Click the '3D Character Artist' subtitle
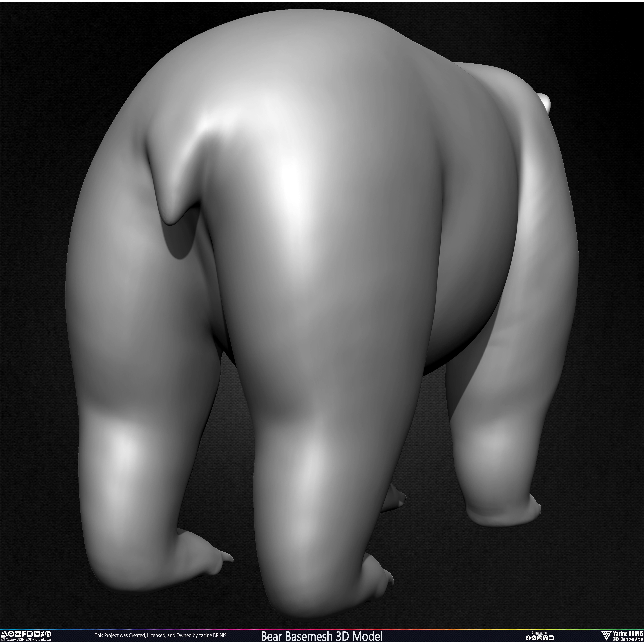This screenshot has width=644, height=644. tap(628, 639)
